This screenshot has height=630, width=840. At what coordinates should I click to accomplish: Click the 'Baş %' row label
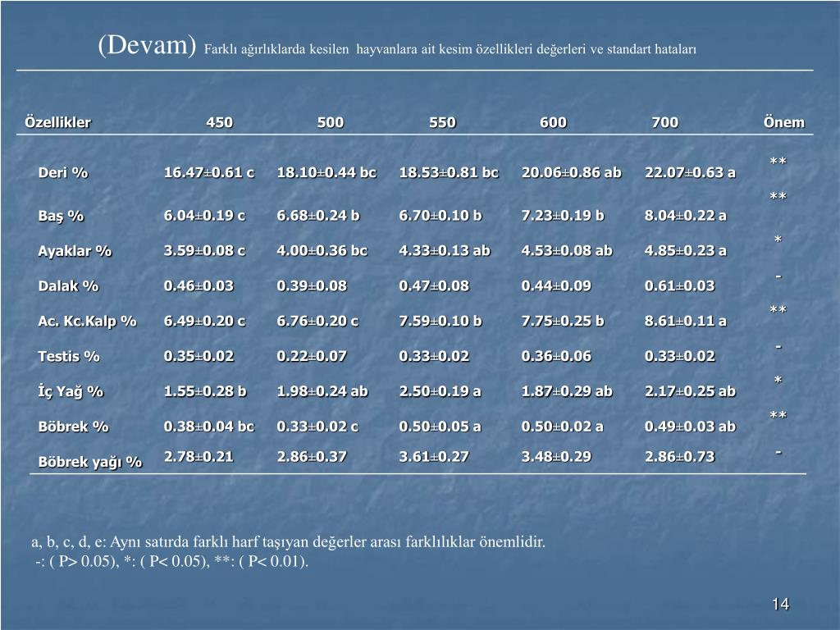tap(61, 216)
